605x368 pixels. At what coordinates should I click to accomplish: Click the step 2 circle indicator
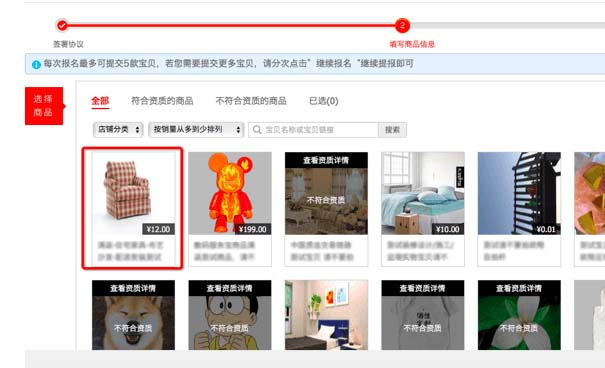pyautogui.click(x=402, y=25)
